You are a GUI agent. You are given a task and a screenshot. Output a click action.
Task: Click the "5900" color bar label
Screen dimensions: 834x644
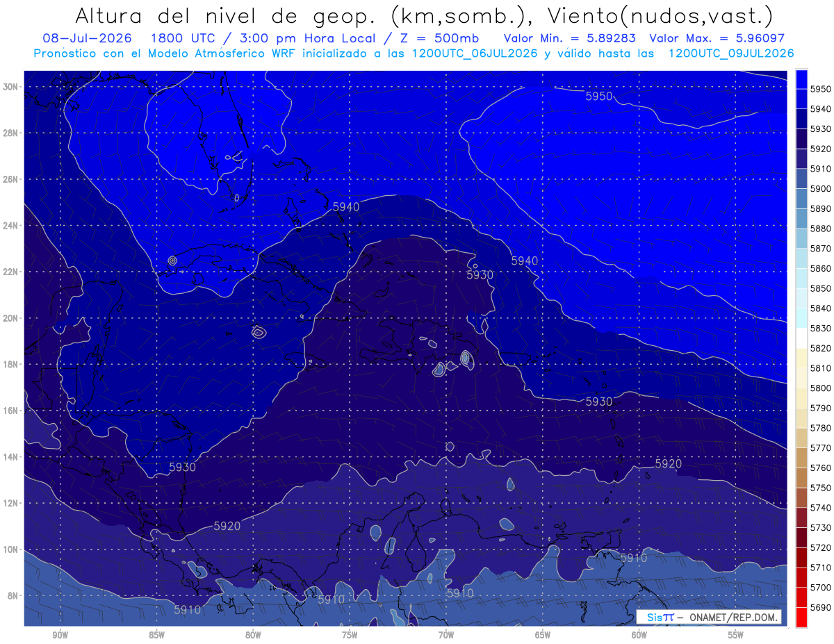click(x=820, y=189)
